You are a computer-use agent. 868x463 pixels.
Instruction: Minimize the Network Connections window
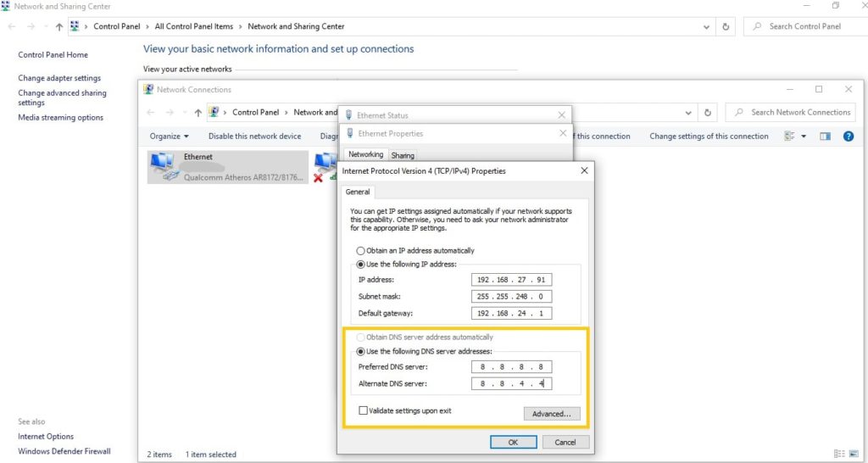click(790, 89)
